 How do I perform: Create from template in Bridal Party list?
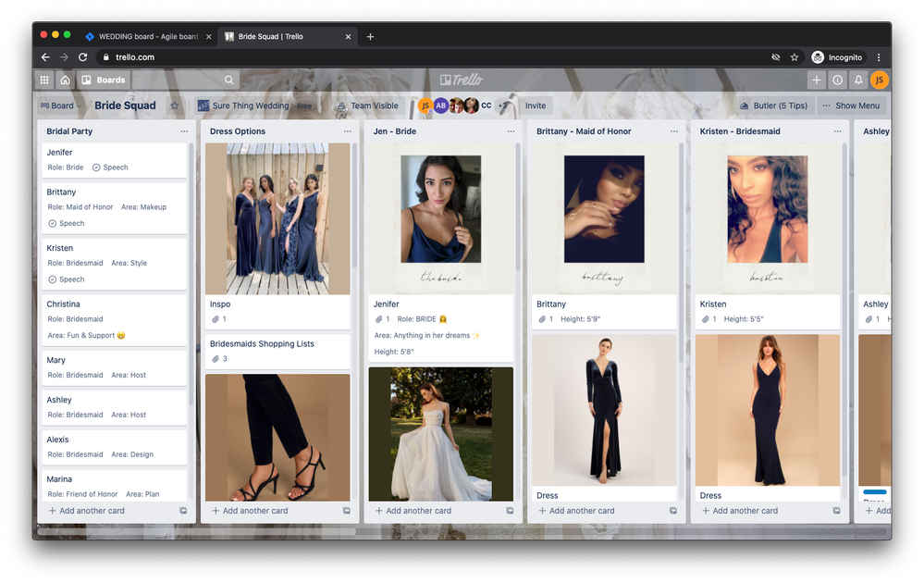(183, 511)
